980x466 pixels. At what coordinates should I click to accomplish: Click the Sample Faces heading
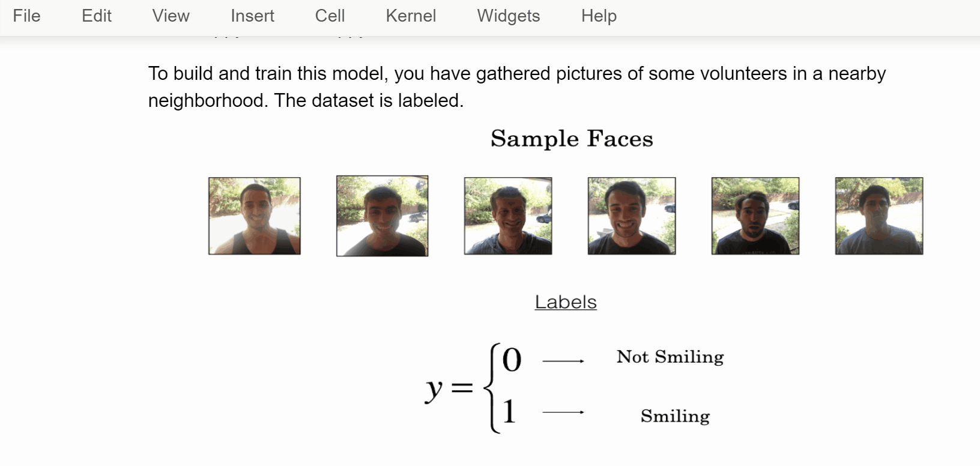tap(572, 139)
